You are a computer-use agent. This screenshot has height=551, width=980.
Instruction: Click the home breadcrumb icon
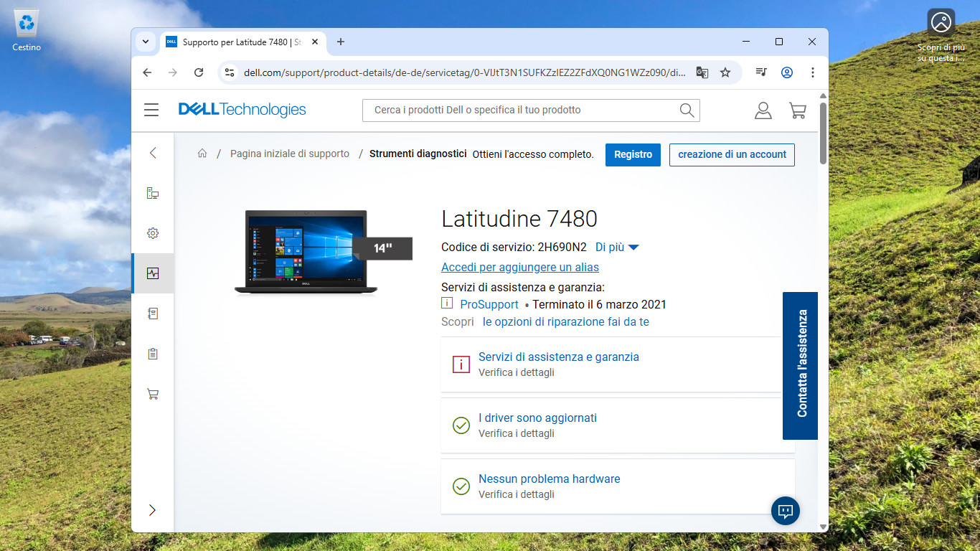pos(202,154)
